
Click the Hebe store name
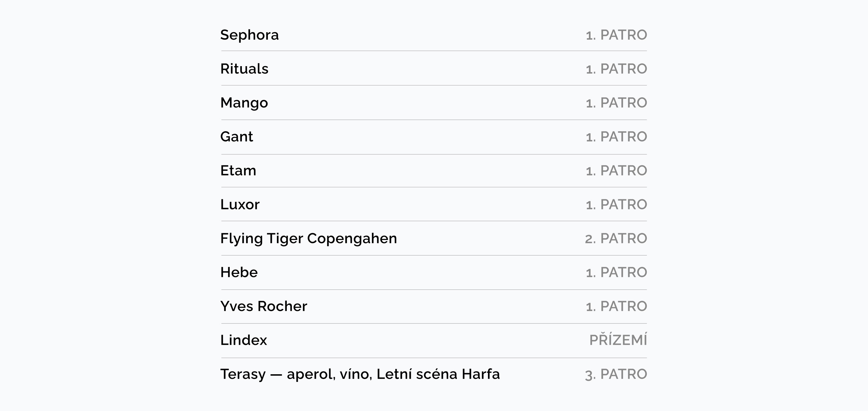[x=239, y=272]
